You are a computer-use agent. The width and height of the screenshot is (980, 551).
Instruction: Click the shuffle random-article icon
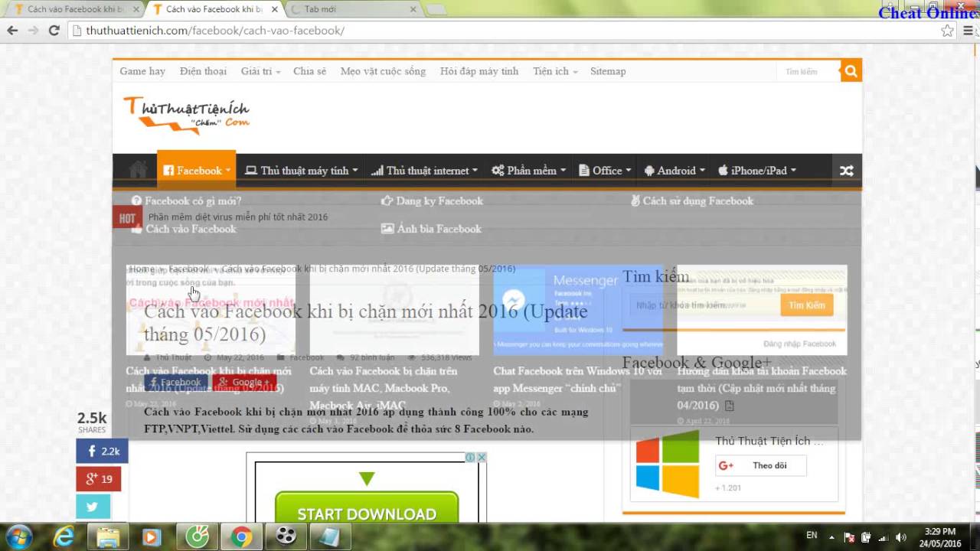click(846, 171)
